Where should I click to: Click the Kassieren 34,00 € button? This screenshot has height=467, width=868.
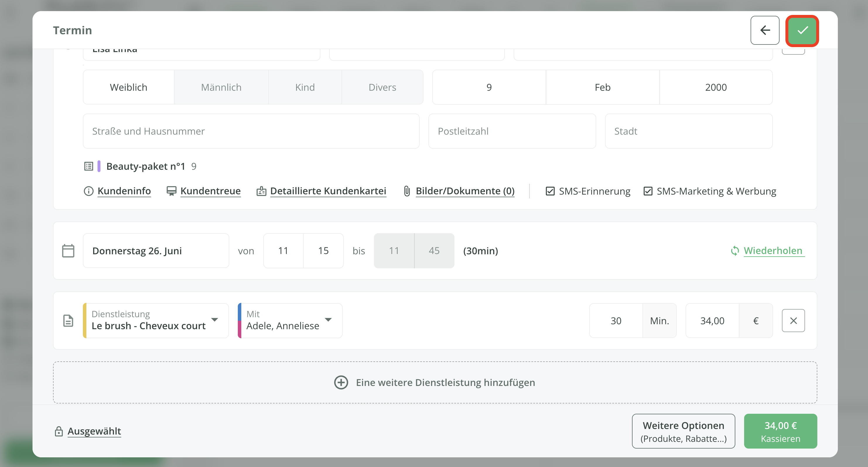(780, 431)
